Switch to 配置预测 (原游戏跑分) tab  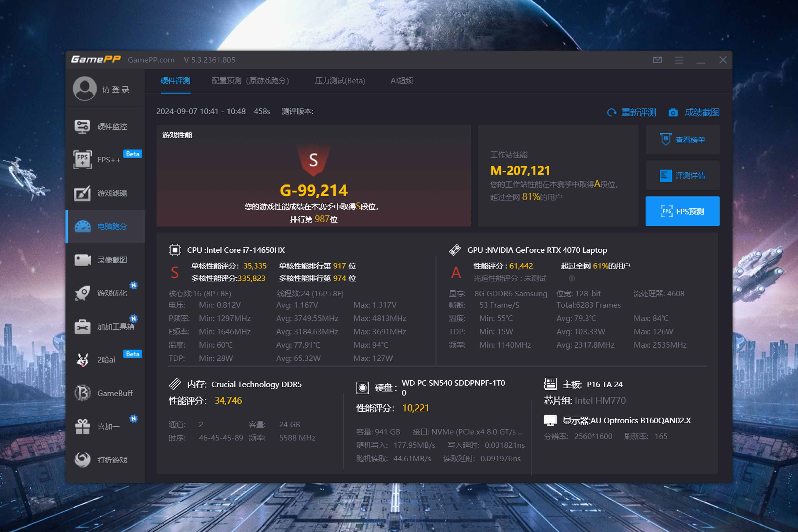tap(250, 81)
